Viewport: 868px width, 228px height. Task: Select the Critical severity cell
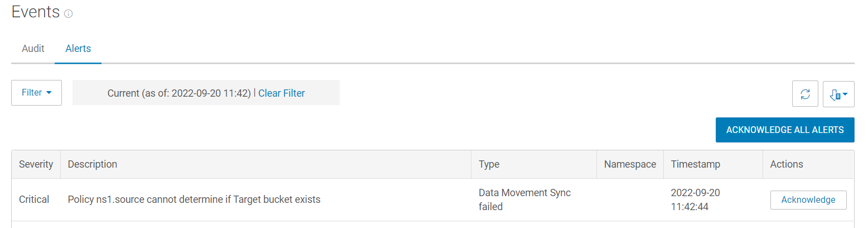pos(34,199)
